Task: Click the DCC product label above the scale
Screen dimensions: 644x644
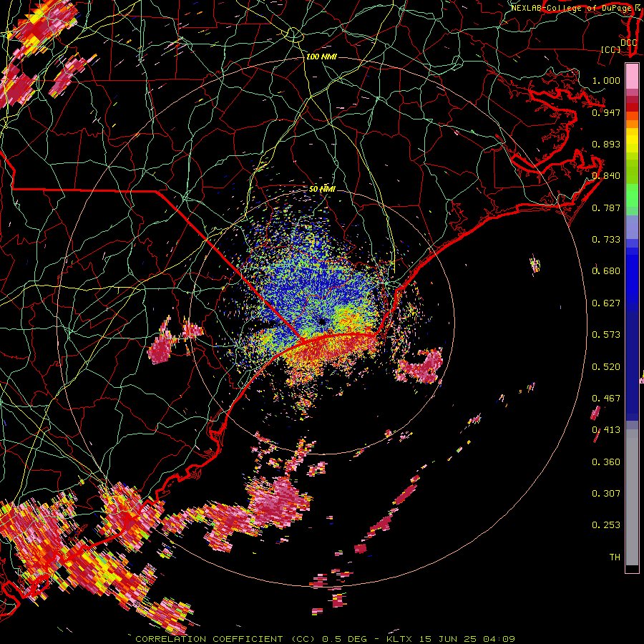Action: (x=628, y=42)
